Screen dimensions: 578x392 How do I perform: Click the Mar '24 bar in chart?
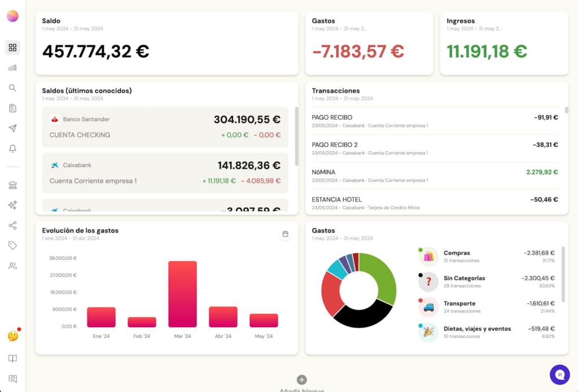[x=182, y=294]
